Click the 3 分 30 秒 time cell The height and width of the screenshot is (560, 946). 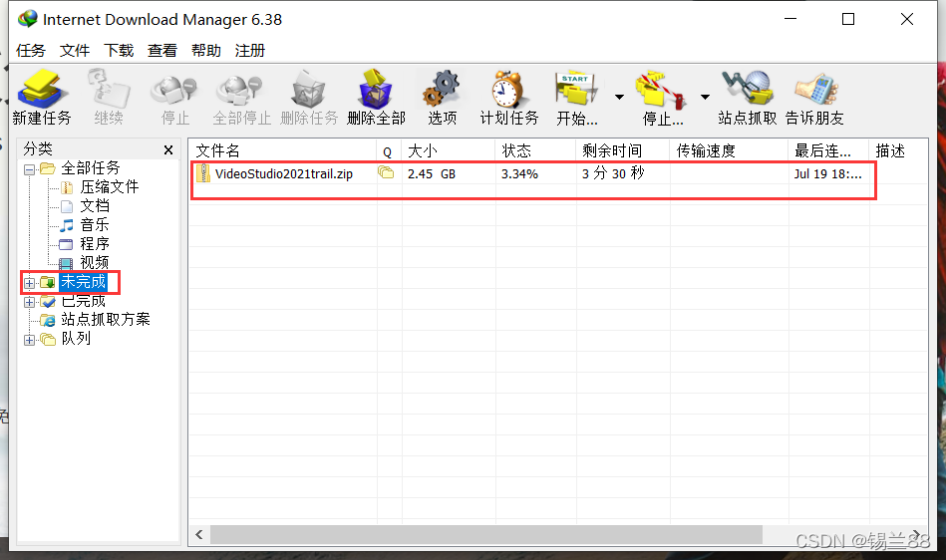pos(613,173)
